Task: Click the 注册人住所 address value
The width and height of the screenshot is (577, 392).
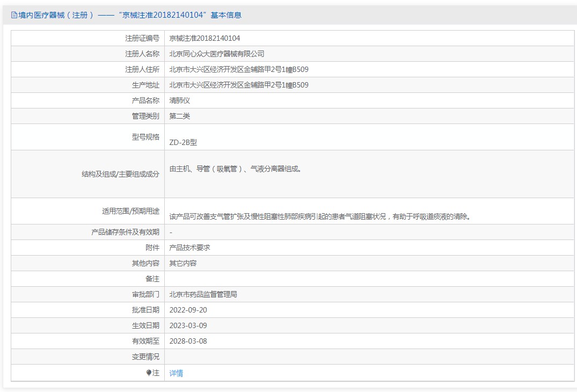Action: coord(239,69)
